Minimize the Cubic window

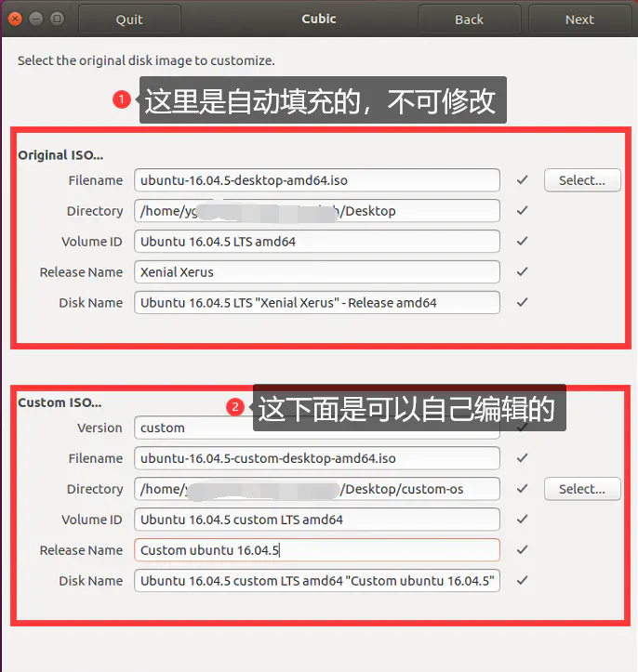tap(36, 19)
